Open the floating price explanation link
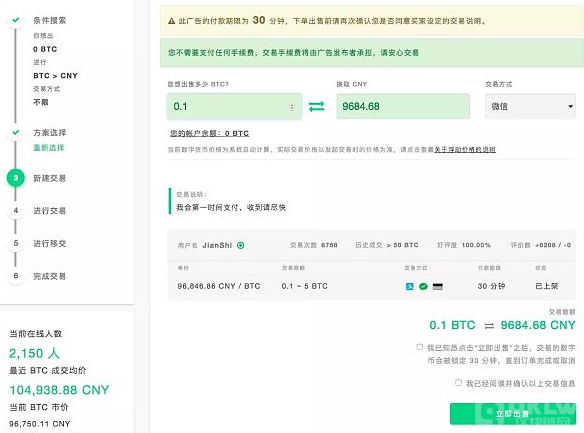 pyautogui.click(x=465, y=150)
